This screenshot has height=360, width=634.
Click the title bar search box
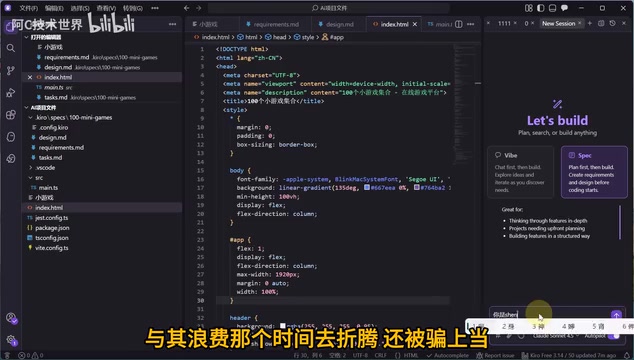point(329,8)
